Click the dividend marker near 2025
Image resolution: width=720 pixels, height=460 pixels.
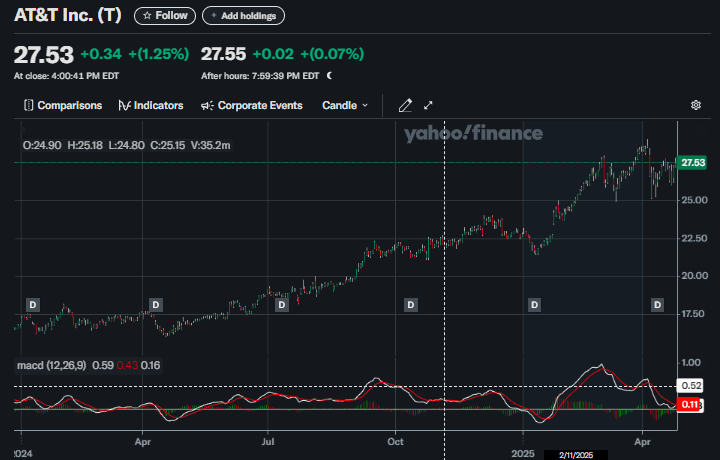point(534,304)
